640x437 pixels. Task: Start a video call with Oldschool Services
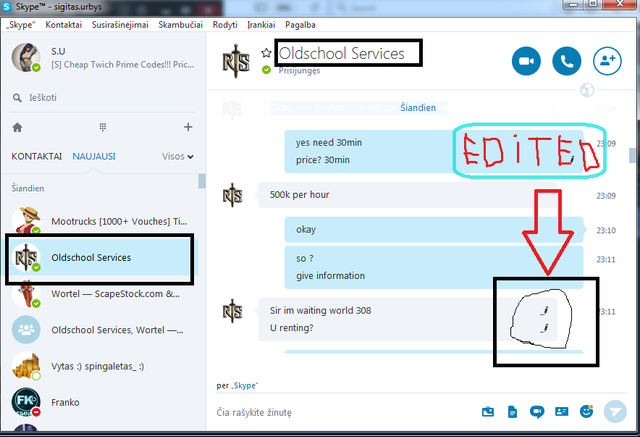point(526,61)
